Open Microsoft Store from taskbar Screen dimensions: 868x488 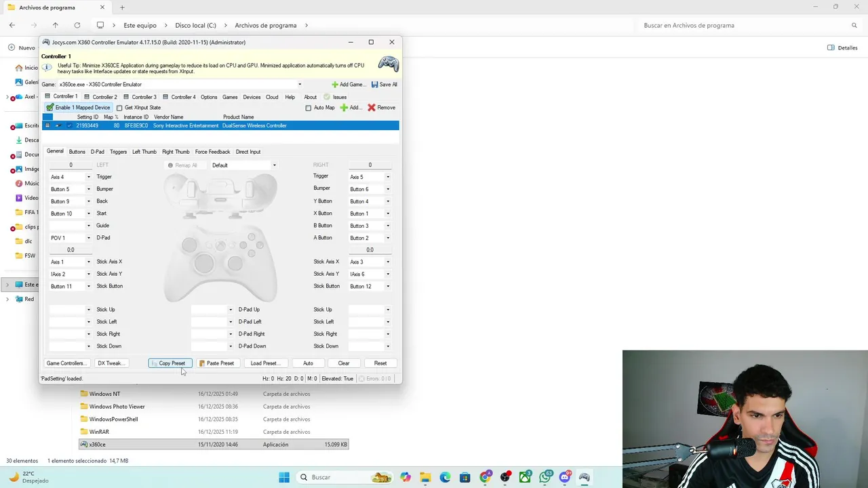(465, 477)
